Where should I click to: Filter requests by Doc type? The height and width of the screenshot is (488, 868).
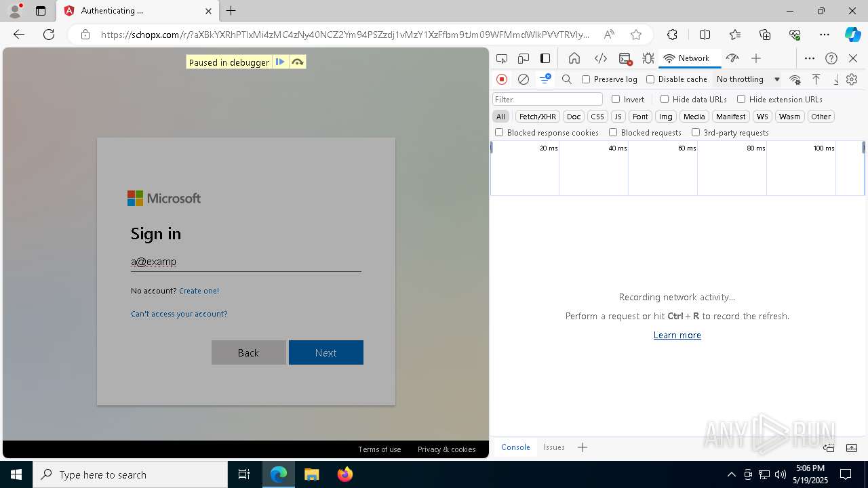tap(574, 117)
